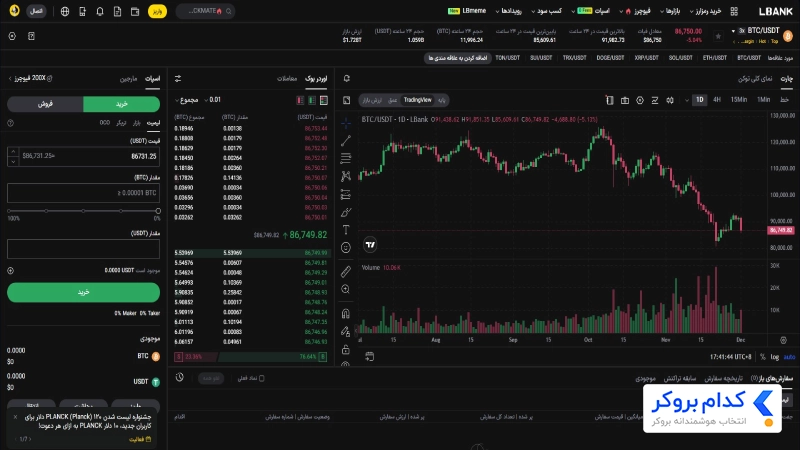Select the ruler measure tool
This screenshot has height=450, width=800.
tap(346, 271)
